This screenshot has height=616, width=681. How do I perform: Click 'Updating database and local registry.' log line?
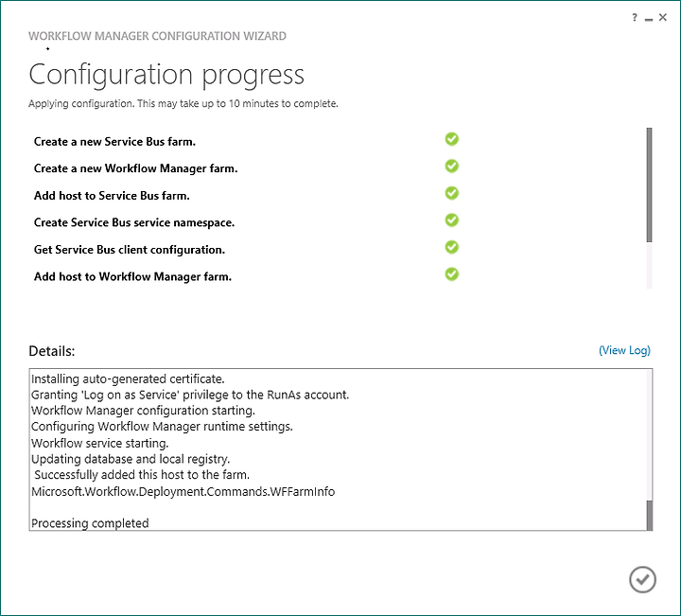pyautogui.click(x=131, y=459)
